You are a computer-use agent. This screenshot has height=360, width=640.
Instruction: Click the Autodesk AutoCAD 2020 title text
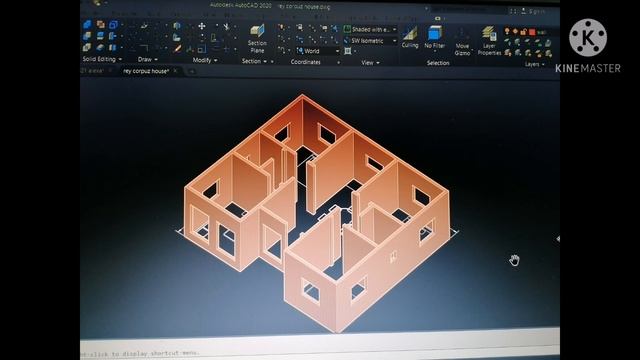pos(241,6)
